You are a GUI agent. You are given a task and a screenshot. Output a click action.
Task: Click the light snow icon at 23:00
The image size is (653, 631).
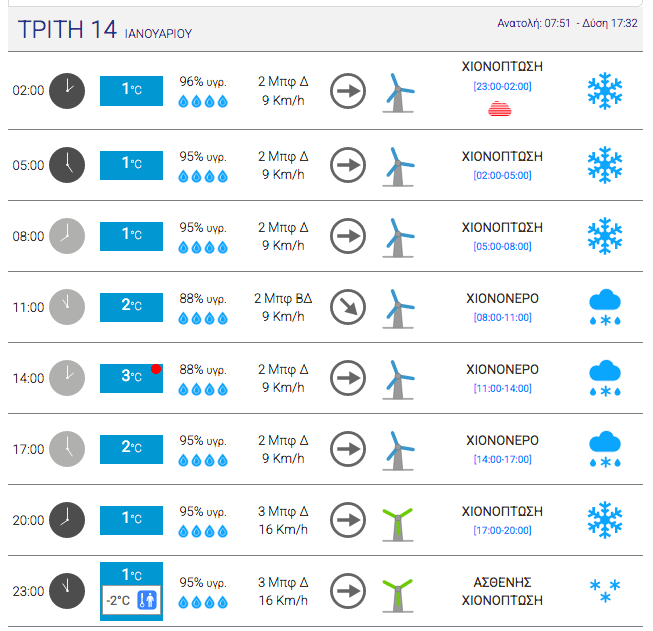pos(605,591)
